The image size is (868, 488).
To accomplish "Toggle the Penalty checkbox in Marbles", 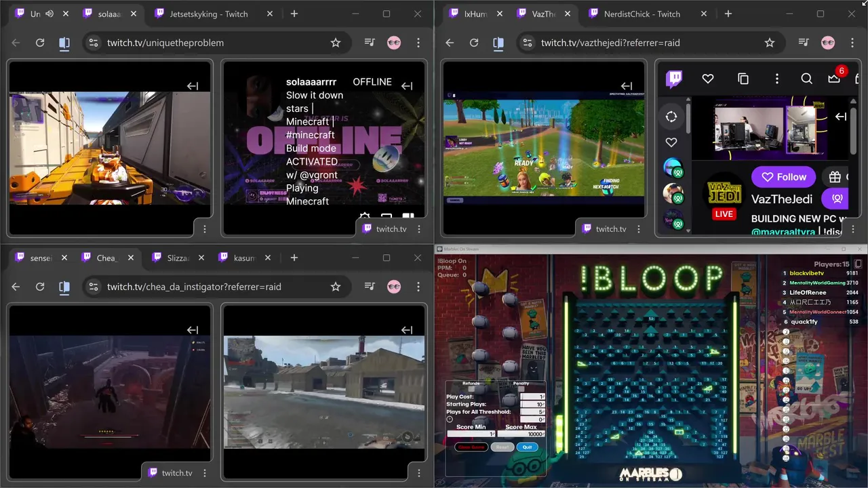I will click(521, 389).
